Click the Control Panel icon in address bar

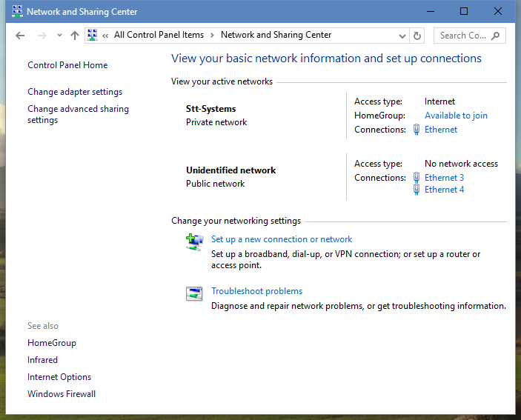[93, 36]
